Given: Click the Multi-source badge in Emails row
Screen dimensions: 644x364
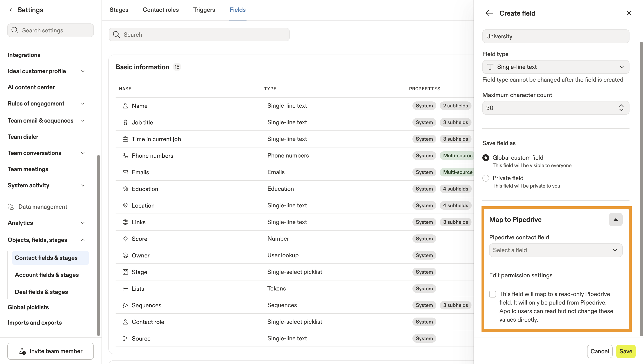Looking at the screenshot, I should pyautogui.click(x=457, y=172).
